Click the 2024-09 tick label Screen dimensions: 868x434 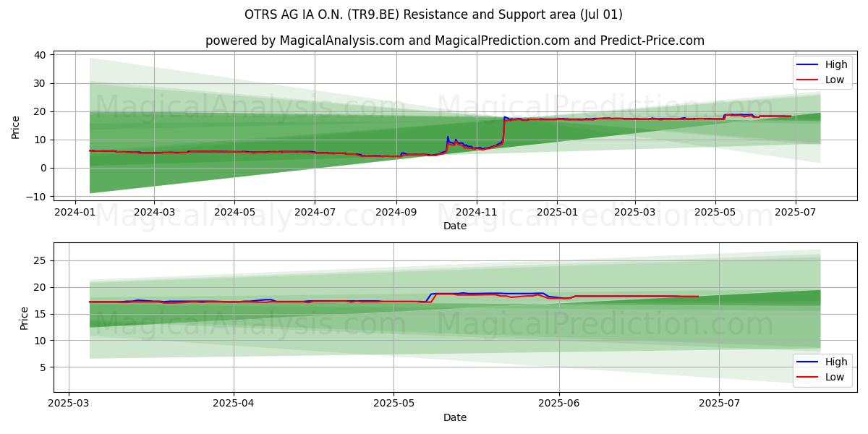click(396, 213)
